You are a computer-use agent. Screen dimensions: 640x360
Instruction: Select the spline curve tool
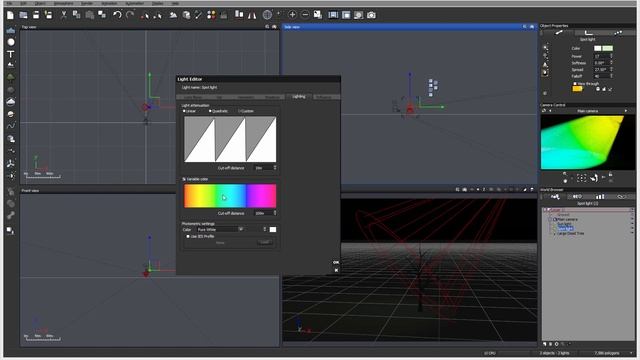(11, 126)
